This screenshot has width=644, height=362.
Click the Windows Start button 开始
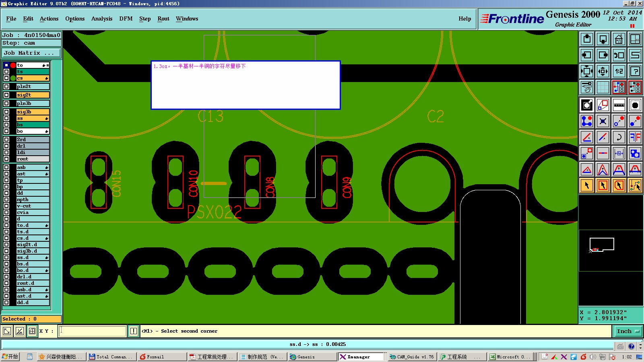[10, 357]
